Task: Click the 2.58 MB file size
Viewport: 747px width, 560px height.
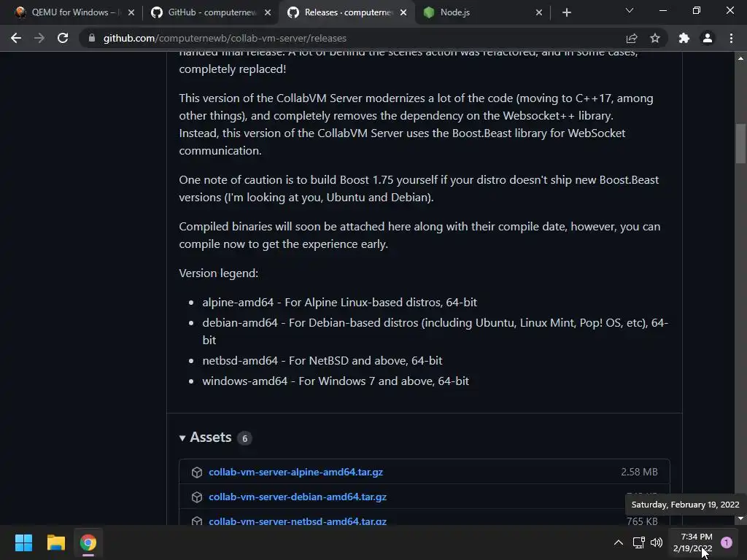Action: coord(639,472)
